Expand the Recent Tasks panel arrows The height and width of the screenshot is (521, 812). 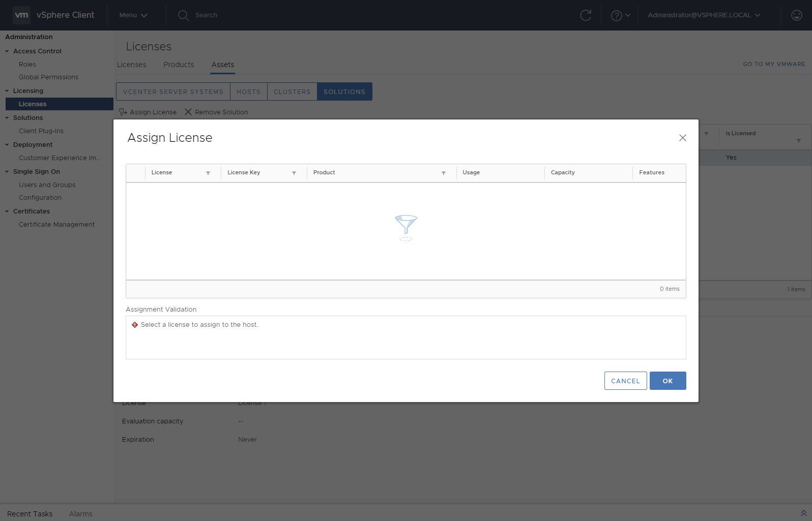tap(803, 513)
